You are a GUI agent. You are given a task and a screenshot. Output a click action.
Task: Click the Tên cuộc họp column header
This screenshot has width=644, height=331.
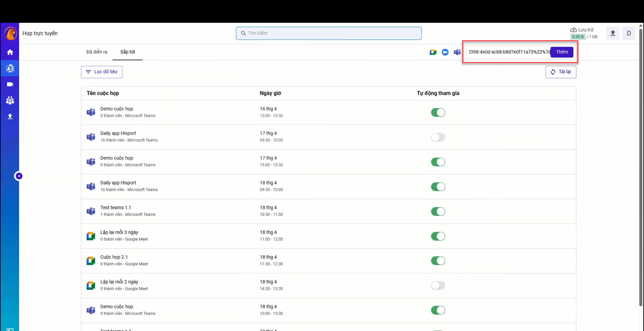103,93
